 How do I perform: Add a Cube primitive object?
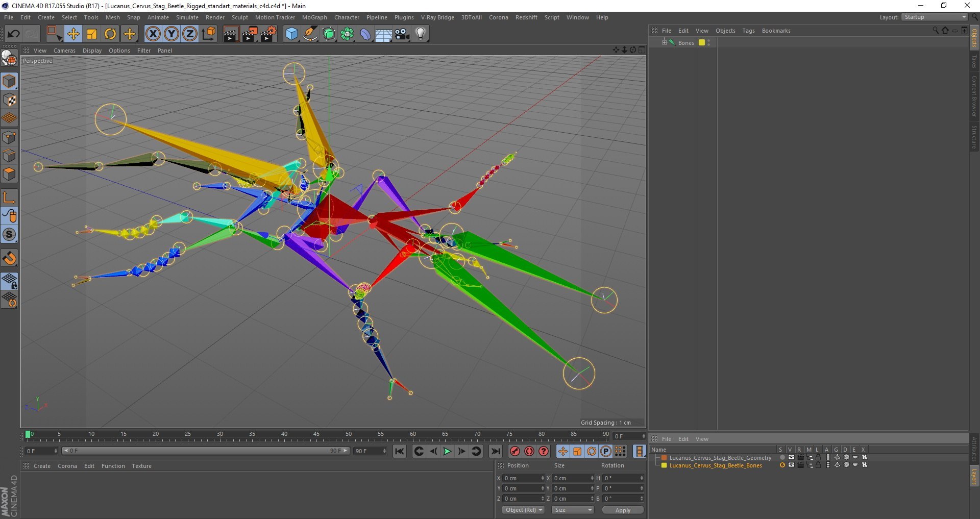291,34
